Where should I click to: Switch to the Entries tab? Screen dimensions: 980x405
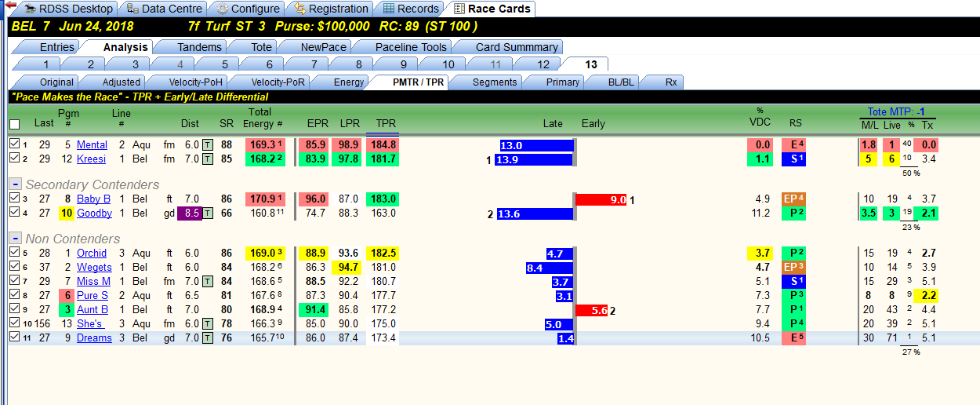[56, 47]
